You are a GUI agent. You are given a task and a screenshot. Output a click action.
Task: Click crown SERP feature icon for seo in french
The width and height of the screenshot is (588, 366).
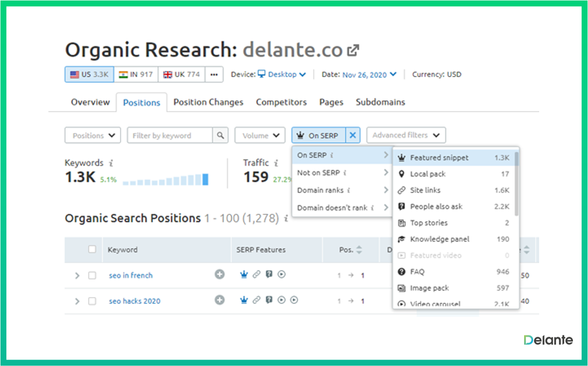click(244, 275)
